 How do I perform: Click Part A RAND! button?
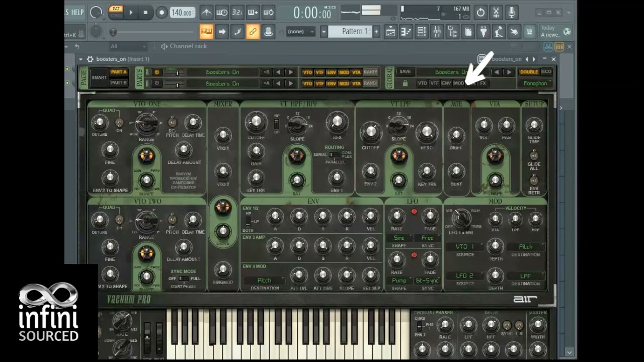point(370,72)
